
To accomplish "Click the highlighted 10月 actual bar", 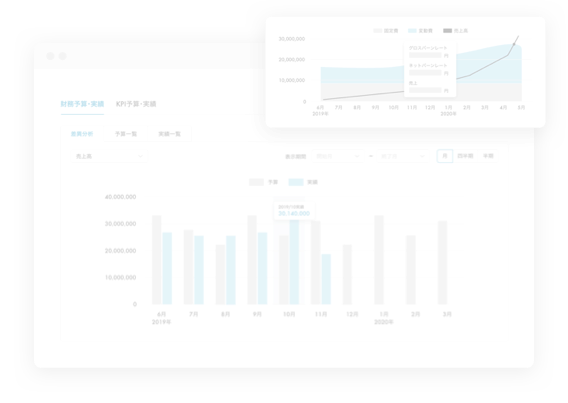I will coord(295,262).
